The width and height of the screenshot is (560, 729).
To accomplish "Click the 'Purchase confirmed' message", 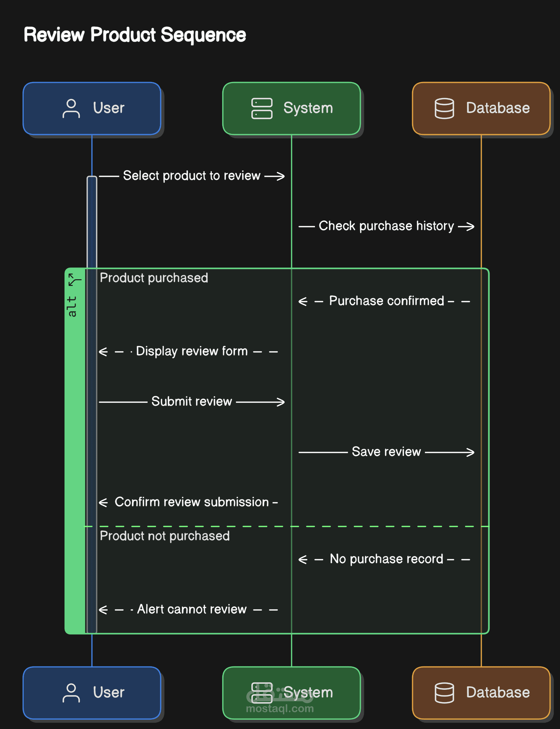I will point(387,301).
